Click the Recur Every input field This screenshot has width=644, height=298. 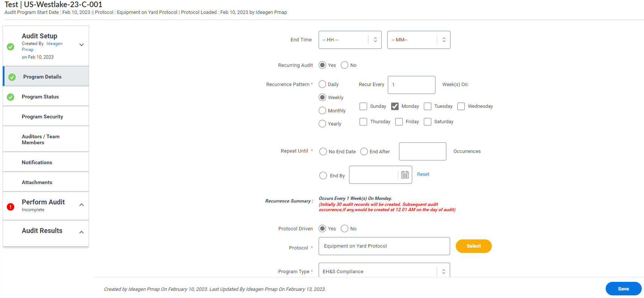point(411,85)
